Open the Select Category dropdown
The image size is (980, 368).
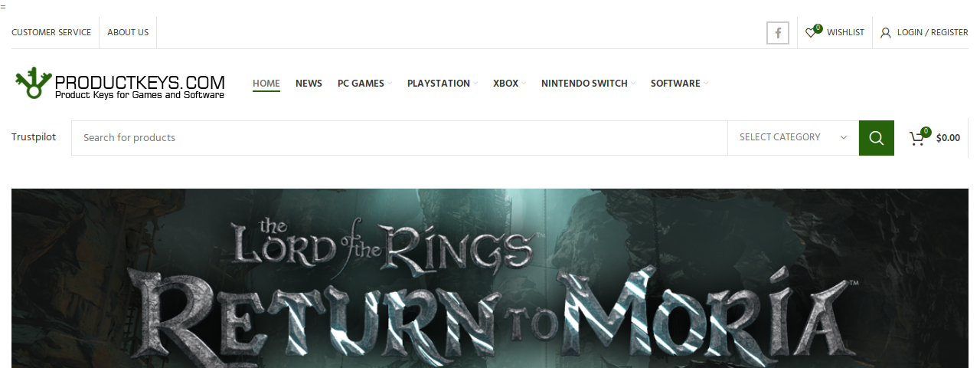(793, 138)
